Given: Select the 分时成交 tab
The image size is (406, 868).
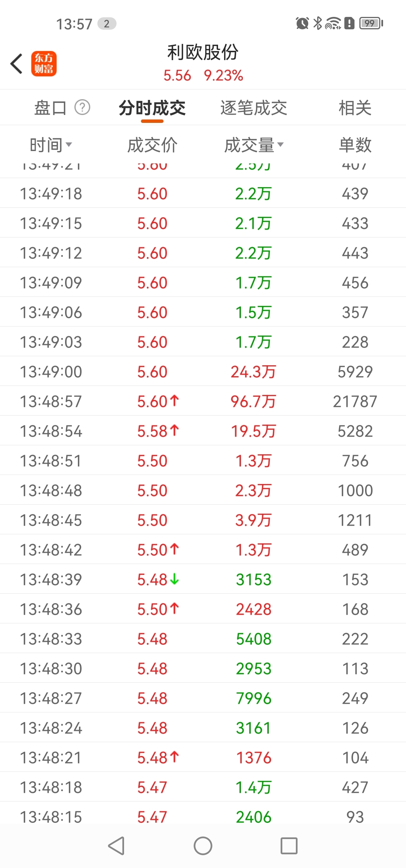Looking at the screenshot, I should tap(152, 108).
